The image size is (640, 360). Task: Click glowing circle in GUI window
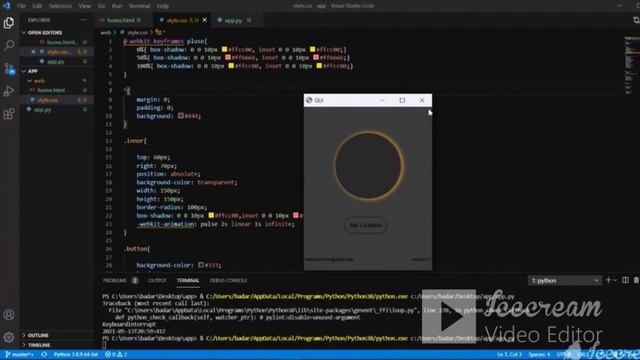(x=369, y=166)
